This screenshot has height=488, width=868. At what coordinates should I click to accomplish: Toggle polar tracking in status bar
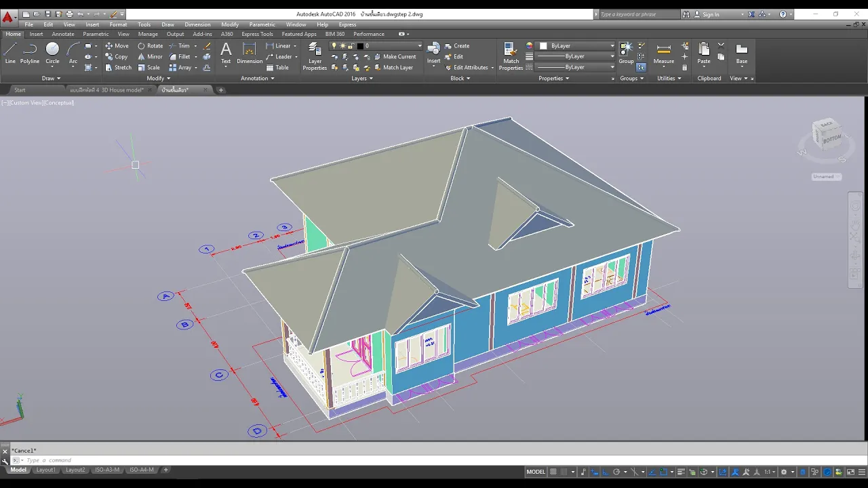(x=616, y=472)
